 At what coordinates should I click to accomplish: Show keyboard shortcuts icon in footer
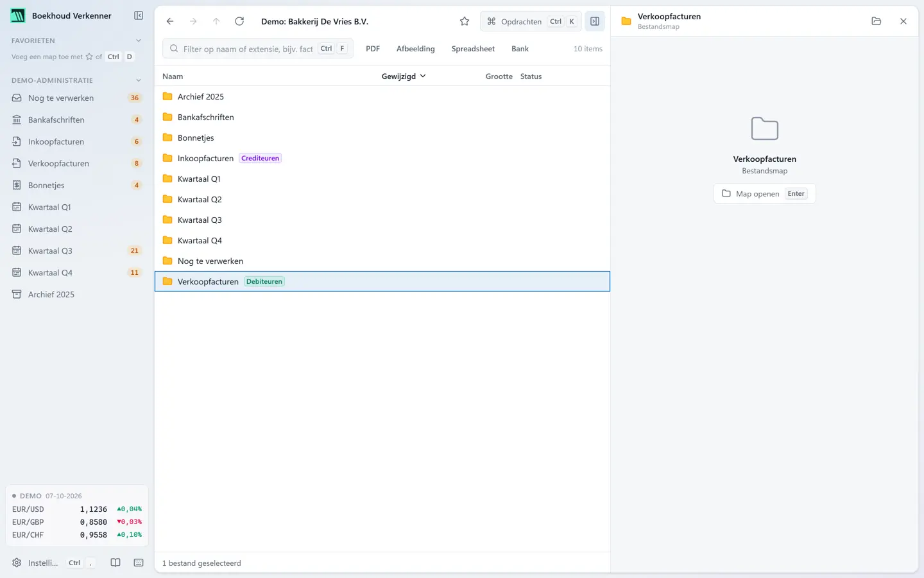[x=139, y=563]
